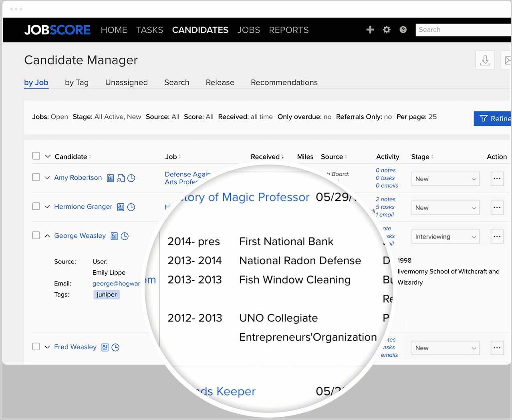
Task: Click clock icon next to Fred Weasley
Action: click(115, 348)
